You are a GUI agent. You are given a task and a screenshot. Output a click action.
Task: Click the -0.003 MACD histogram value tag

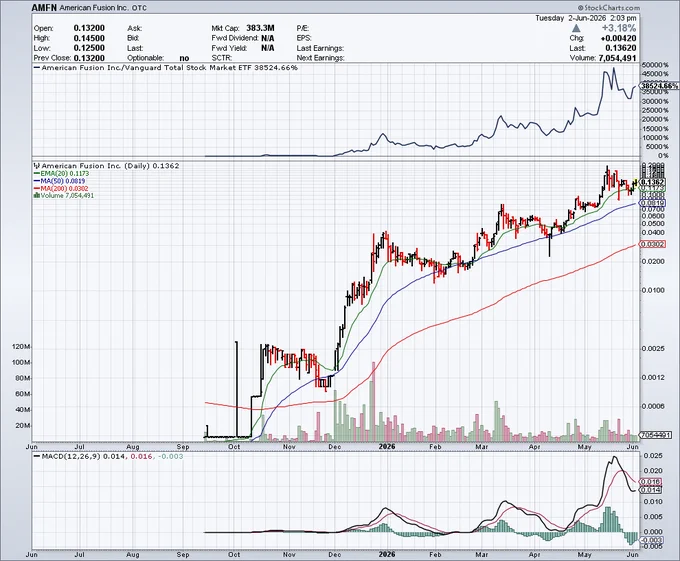(x=651, y=540)
